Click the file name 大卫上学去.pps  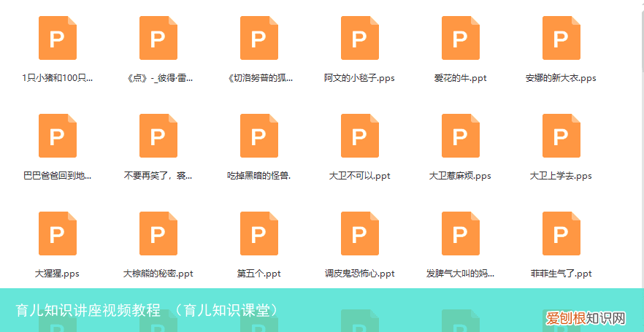(x=561, y=176)
